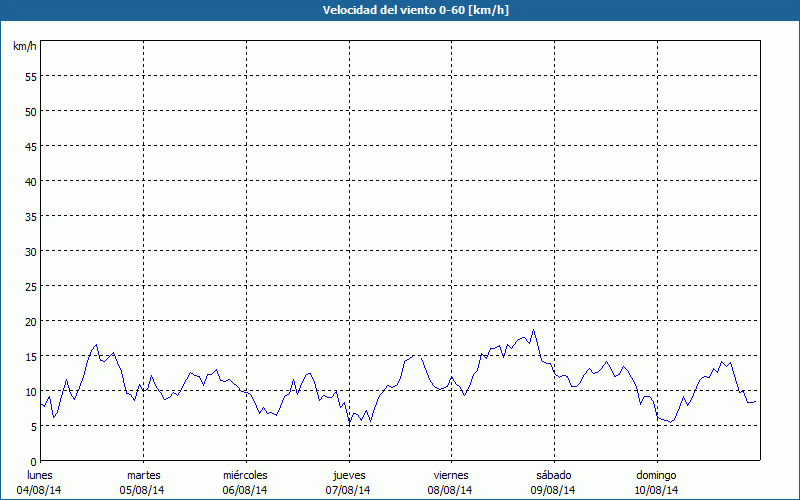The width and height of the screenshot is (800, 500).
Task: Click the 09/08/14 date label
Action: pos(553,490)
